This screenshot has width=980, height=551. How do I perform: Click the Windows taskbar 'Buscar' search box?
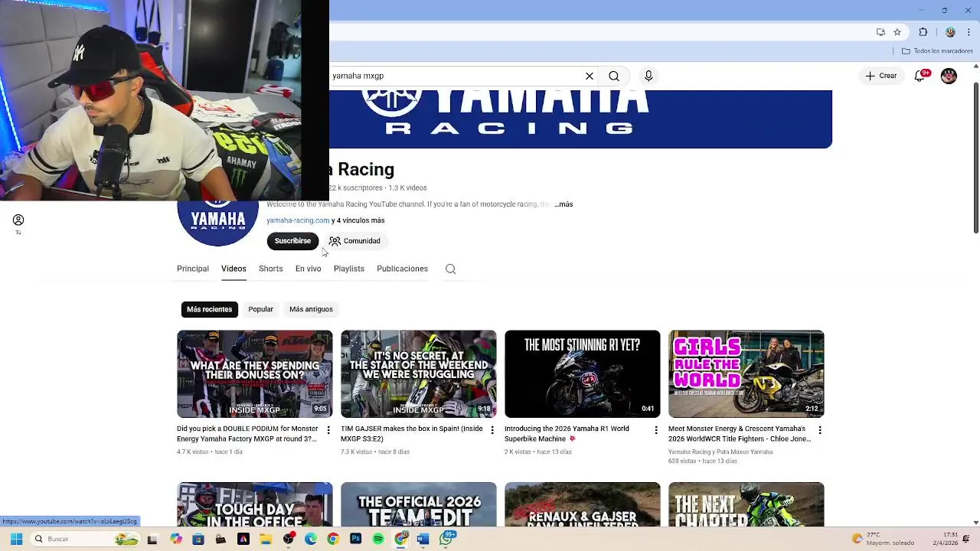[x=84, y=539]
